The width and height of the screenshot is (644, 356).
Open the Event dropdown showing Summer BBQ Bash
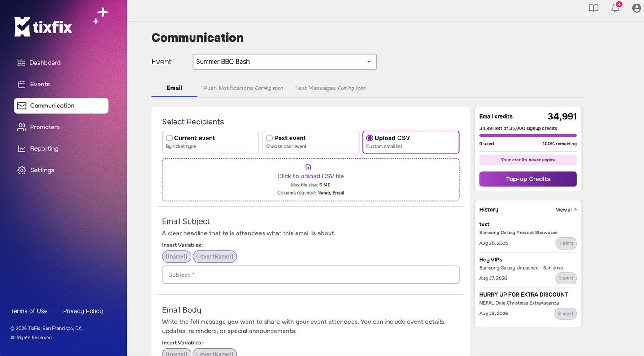click(x=284, y=62)
